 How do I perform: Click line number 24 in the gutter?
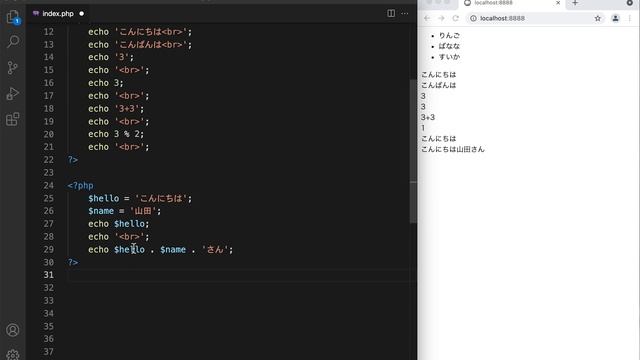[49, 185]
